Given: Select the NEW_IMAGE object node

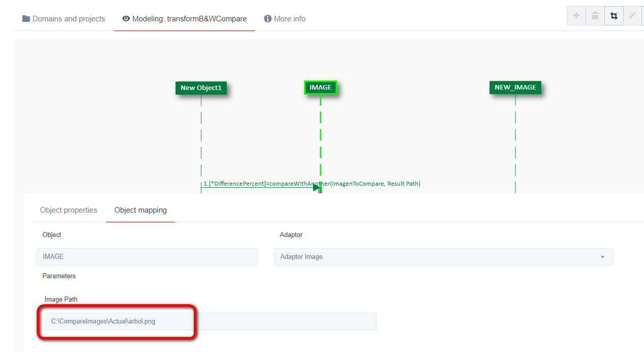Looking at the screenshot, I should click(515, 87).
